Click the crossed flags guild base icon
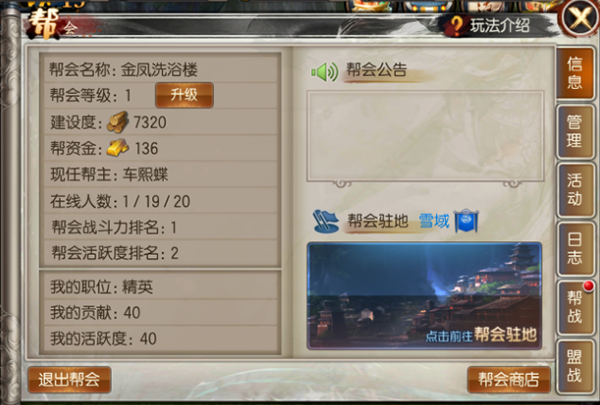Viewport: 600px width, 405px height. click(326, 221)
